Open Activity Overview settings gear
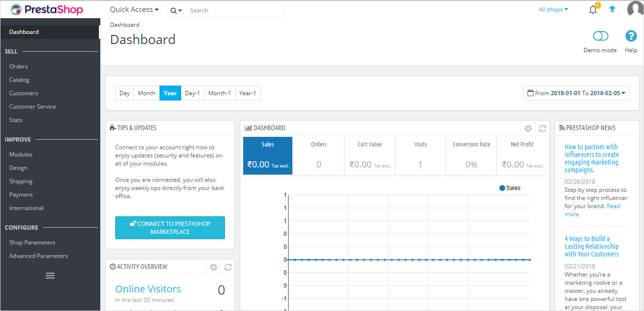The height and width of the screenshot is (311, 644). tap(214, 267)
